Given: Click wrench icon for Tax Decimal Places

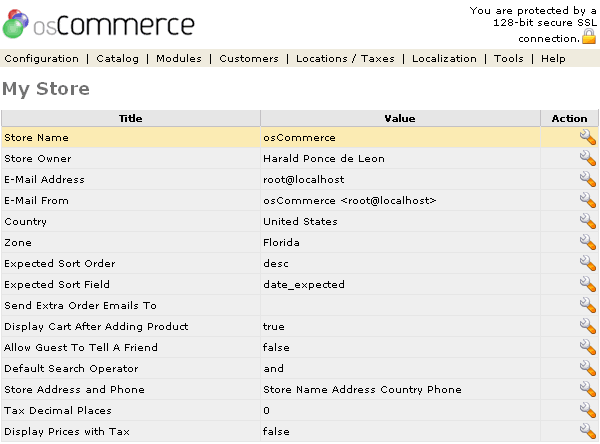Looking at the screenshot, I should (x=588, y=410).
